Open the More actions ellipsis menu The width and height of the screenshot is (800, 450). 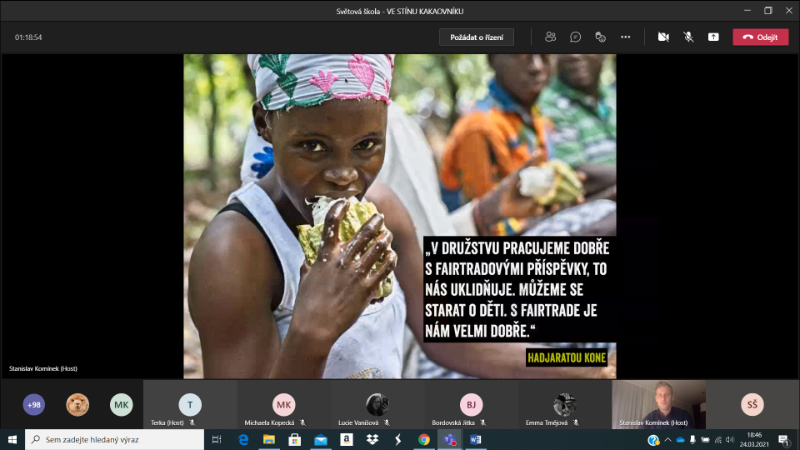pyautogui.click(x=626, y=37)
